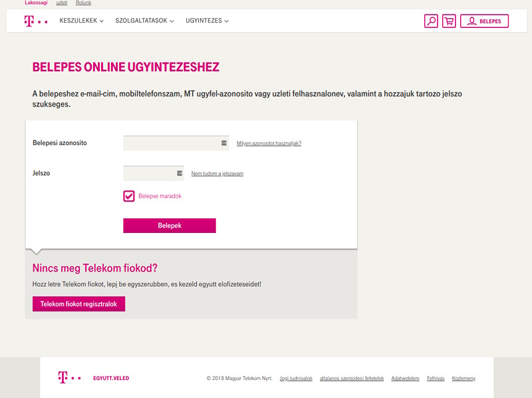
Task: Expand the KESZULEKEK menu
Action: click(x=81, y=21)
